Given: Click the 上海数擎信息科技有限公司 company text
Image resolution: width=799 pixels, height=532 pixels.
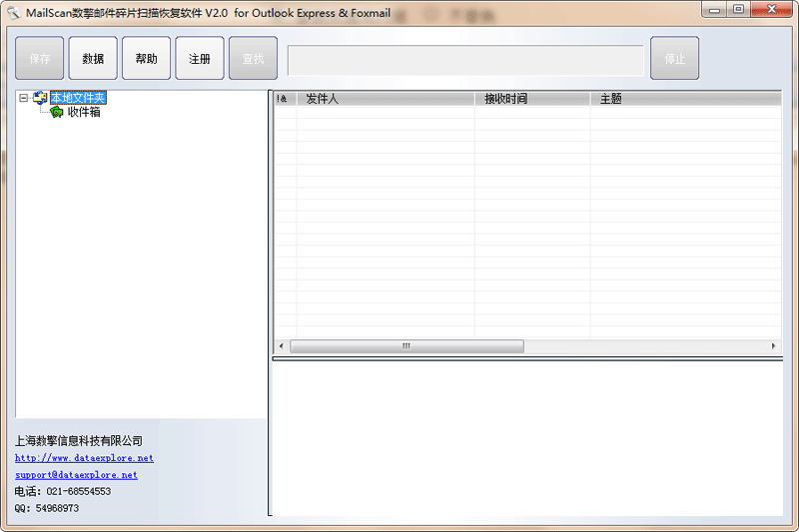Looking at the screenshot, I should (79, 441).
